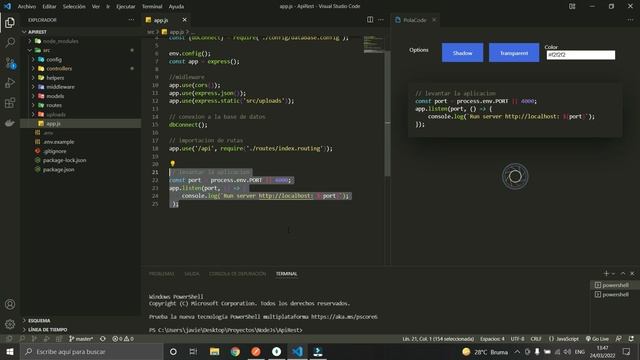
Task: Expand the config folder
Action: pos(33,60)
